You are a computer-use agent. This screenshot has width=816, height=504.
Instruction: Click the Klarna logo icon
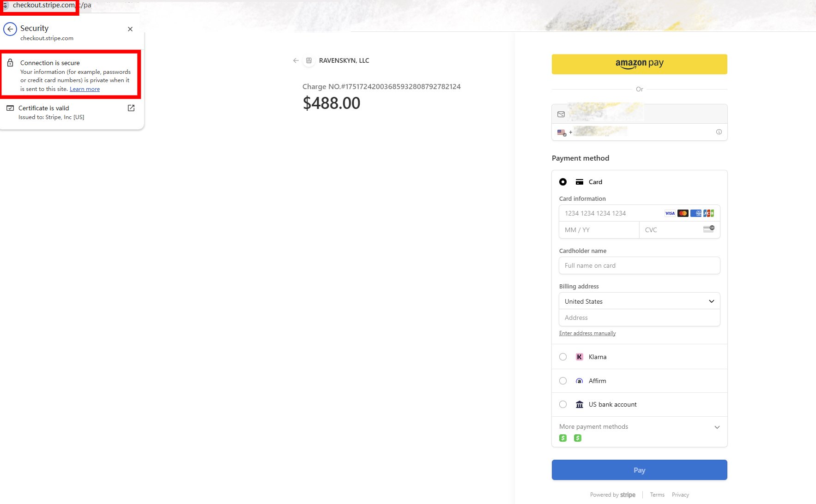[580, 357]
